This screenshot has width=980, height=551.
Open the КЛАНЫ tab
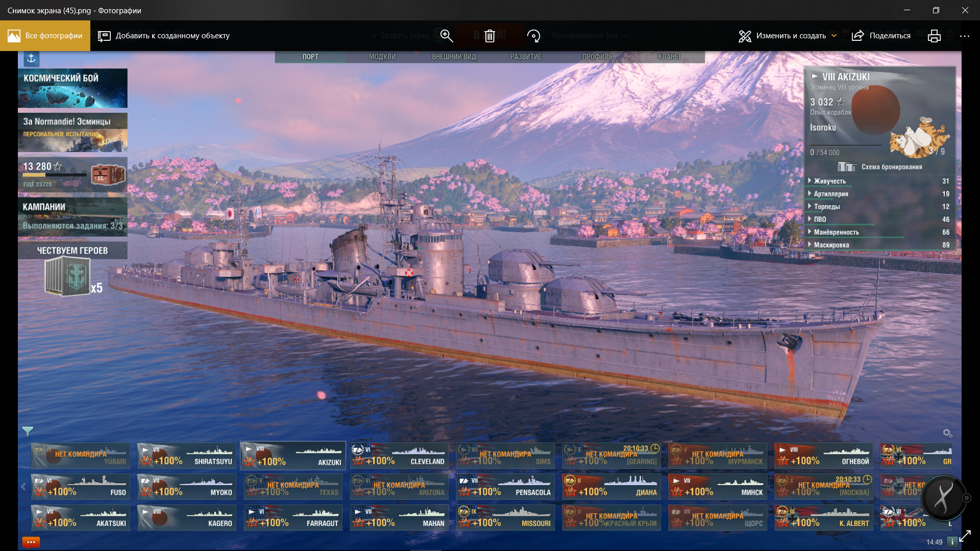click(669, 57)
